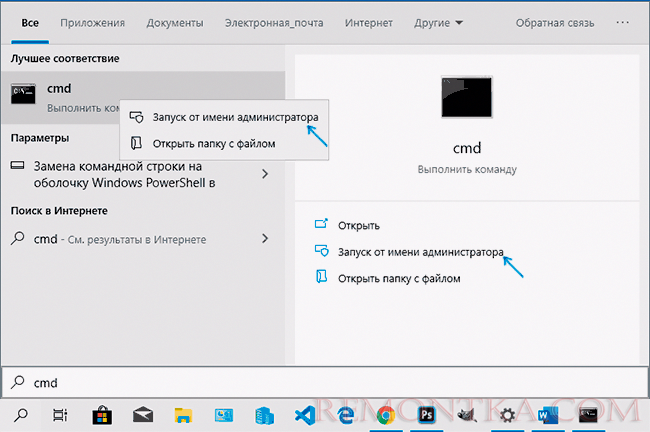Expand the PowerShell replacement setting arrow

[x=265, y=174]
